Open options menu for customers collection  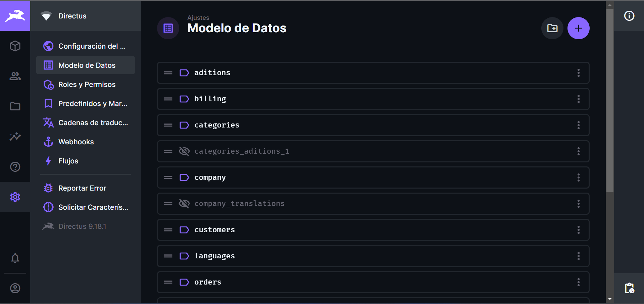tap(578, 230)
